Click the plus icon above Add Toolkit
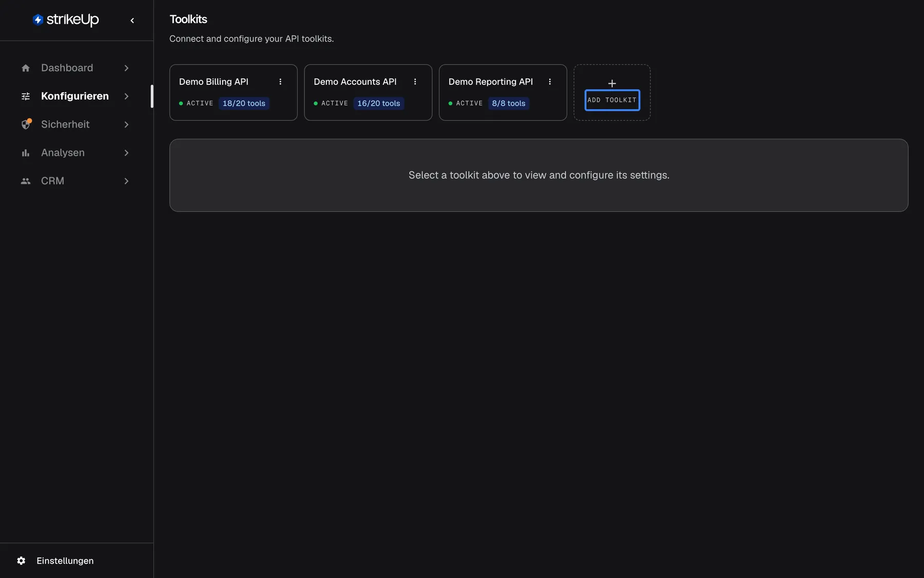This screenshot has width=924, height=578. [x=612, y=83]
